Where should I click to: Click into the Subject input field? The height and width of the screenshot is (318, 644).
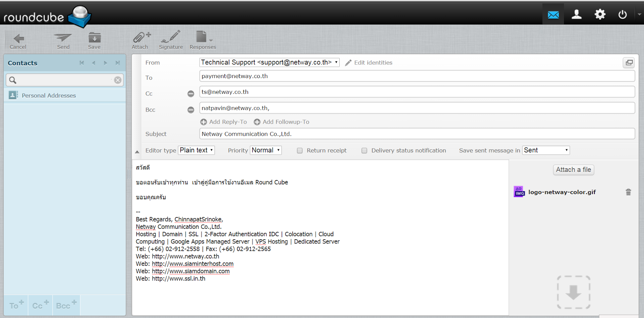click(417, 134)
